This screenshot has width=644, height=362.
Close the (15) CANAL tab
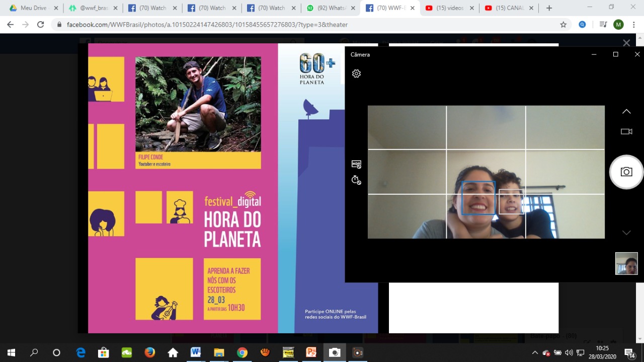click(x=531, y=8)
